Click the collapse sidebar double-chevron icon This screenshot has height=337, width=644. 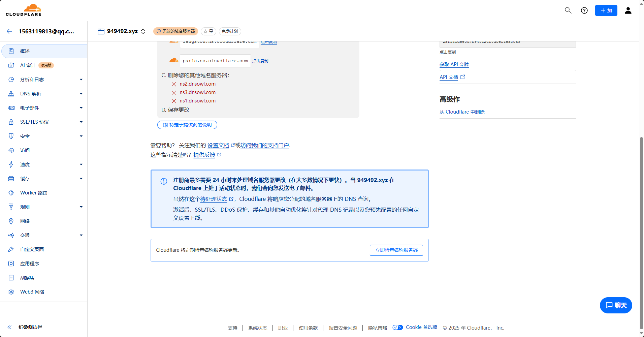point(9,327)
